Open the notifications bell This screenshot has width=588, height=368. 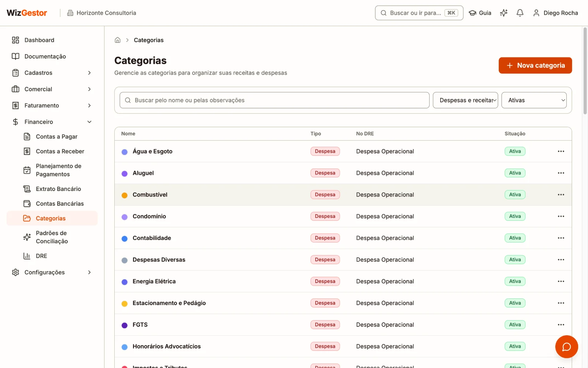(x=520, y=13)
